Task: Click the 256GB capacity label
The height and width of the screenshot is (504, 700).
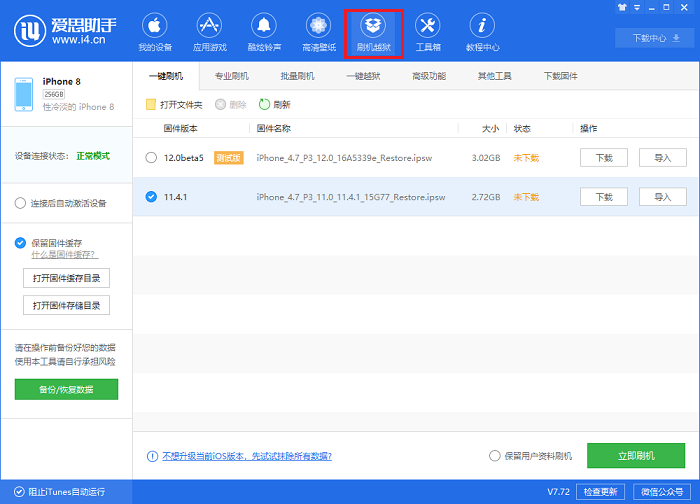Action: [x=54, y=94]
